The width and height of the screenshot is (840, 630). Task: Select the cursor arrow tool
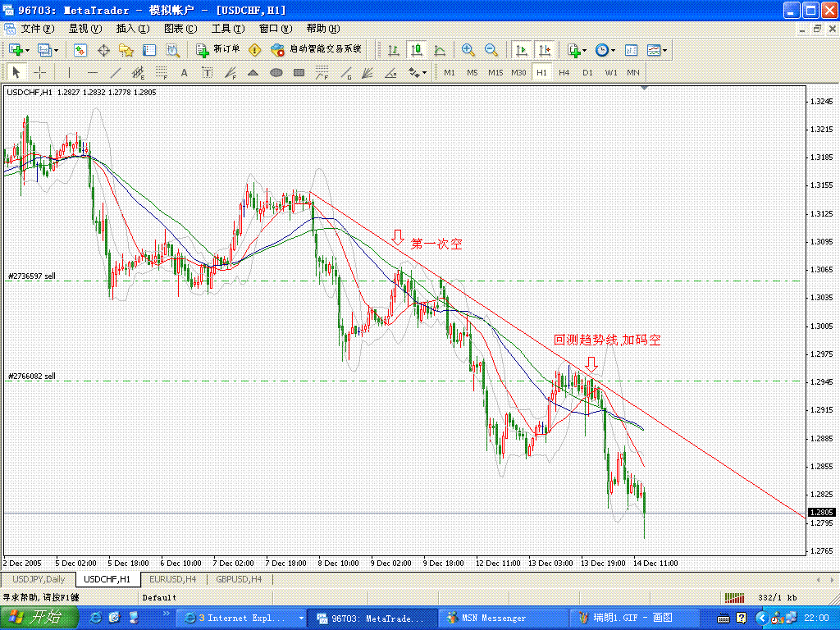(16, 72)
